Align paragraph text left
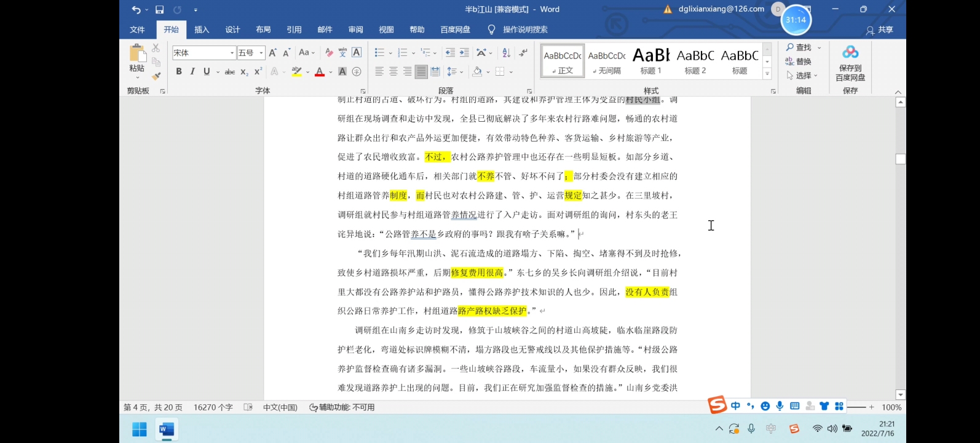The height and width of the screenshot is (443, 980). (x=379, y=72)
